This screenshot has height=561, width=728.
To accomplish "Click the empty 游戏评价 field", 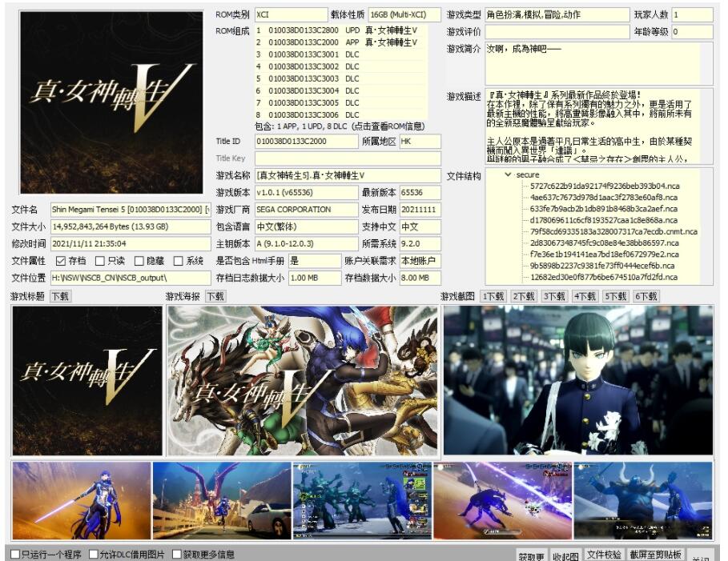I will pyautogui.click(x=557, y=32).
